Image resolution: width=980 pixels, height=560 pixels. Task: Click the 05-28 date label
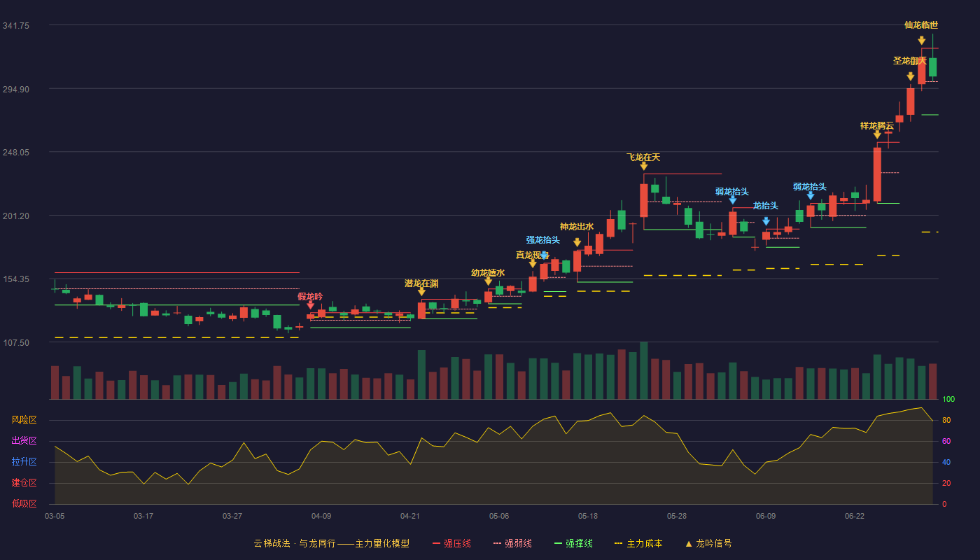tap(677, 516)
